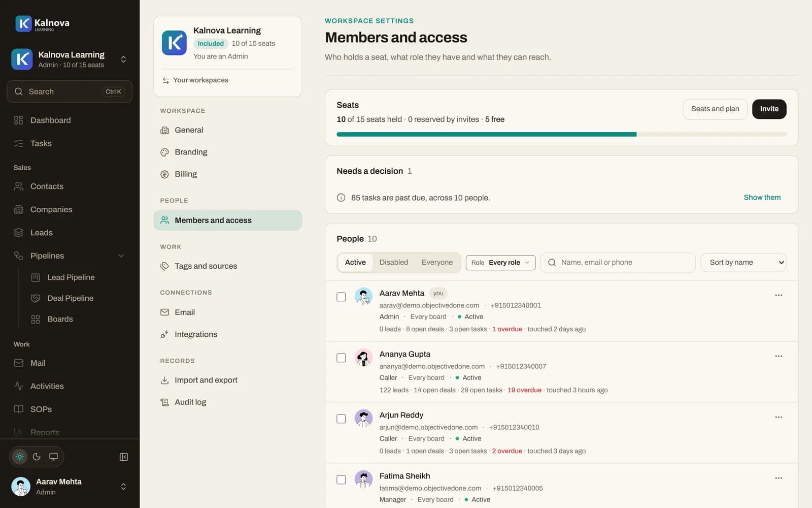Click the Show them link
812x508 pixels.
(x=762, y=198)
